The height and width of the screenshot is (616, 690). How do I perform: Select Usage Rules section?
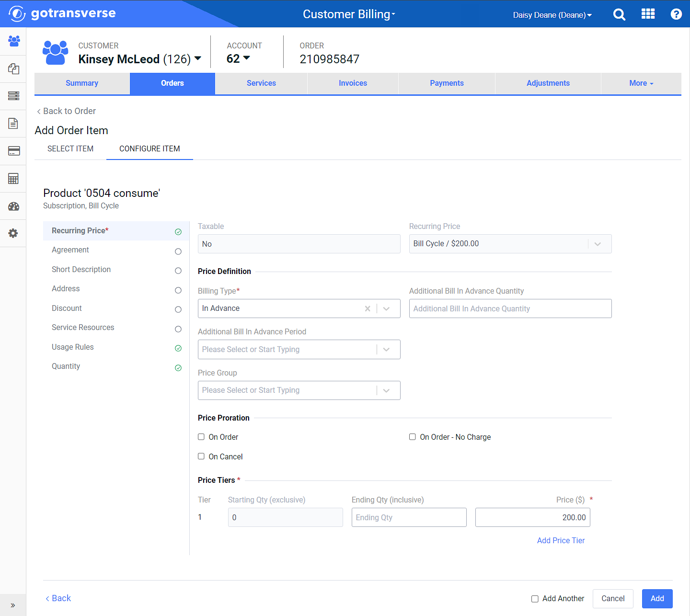pyautogui.click(x=116, y=347)
